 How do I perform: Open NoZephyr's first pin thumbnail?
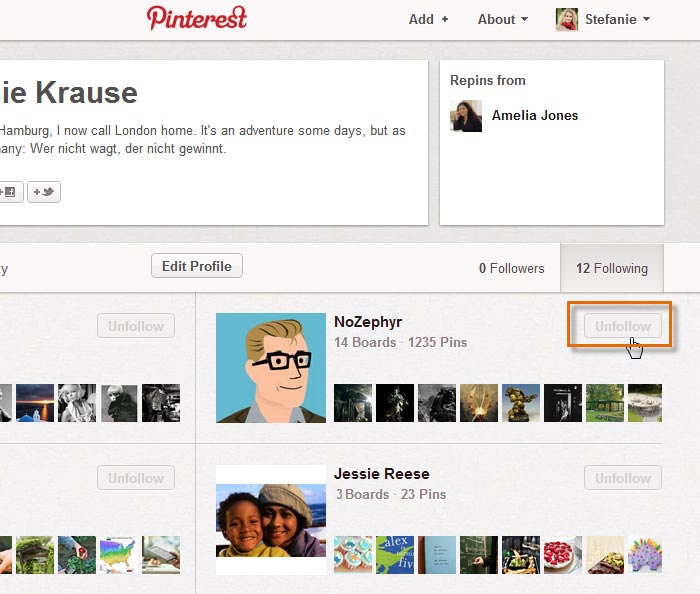[353, 403]
